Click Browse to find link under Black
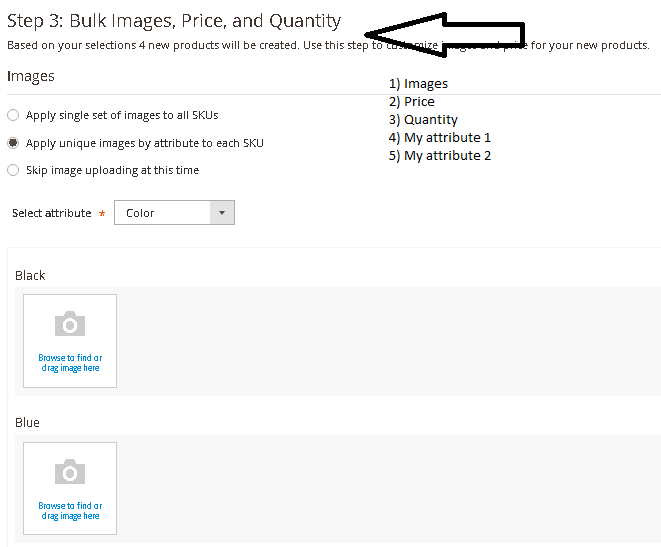Viewport: 661px width, 547px height. pyautogui.click(x=70, y=363)
